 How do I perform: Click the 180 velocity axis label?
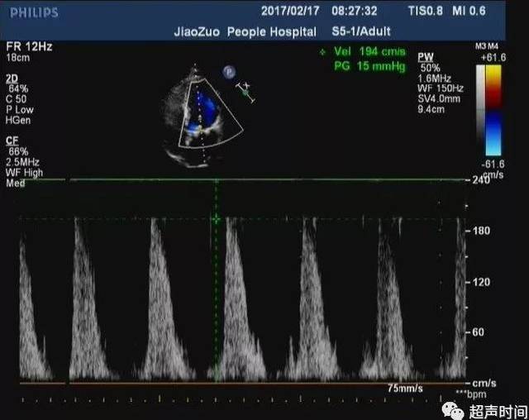point(481,231)
